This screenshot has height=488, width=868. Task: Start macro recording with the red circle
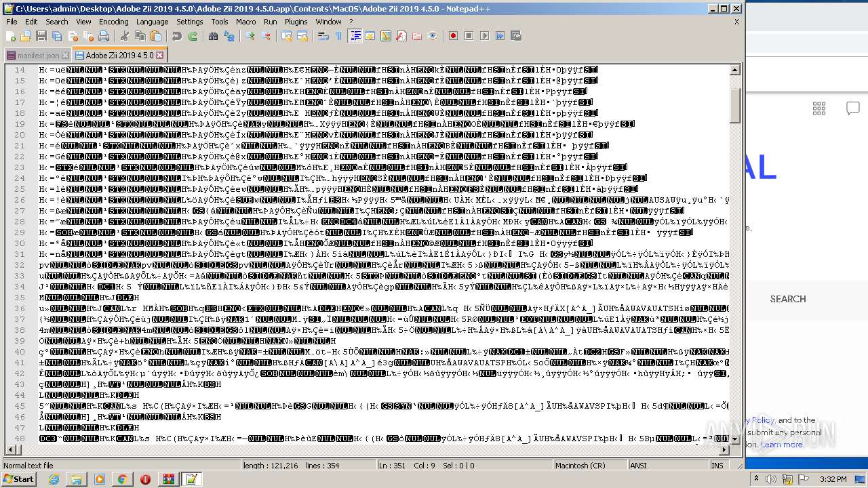pos(453,36)
